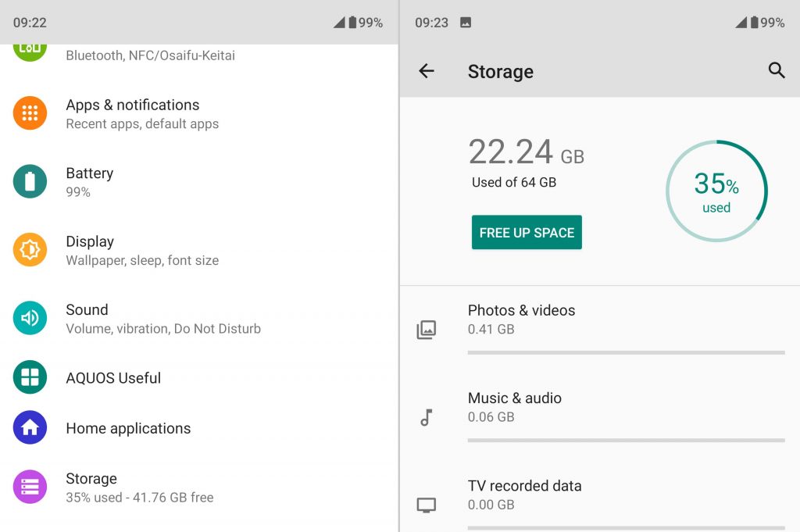
Task: Click the '99%' subtitle under Battery
Action: point(78,191)
